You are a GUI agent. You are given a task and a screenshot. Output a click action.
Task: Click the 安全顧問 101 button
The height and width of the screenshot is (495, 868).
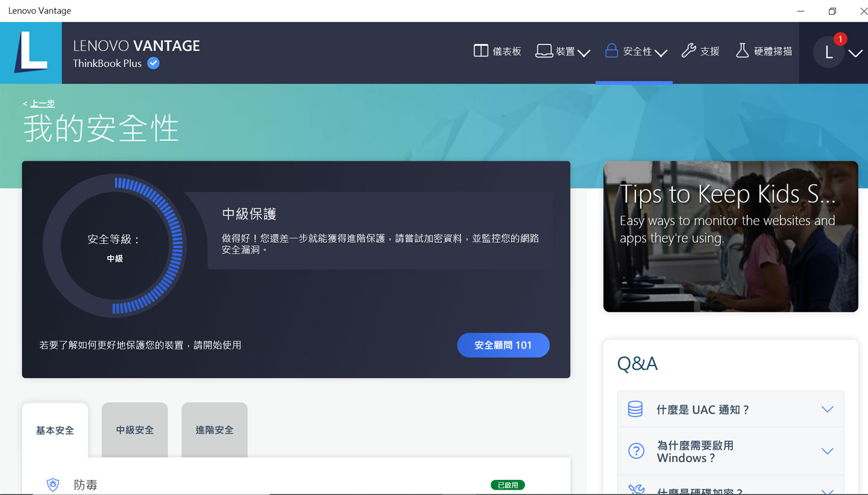(503, 345)
